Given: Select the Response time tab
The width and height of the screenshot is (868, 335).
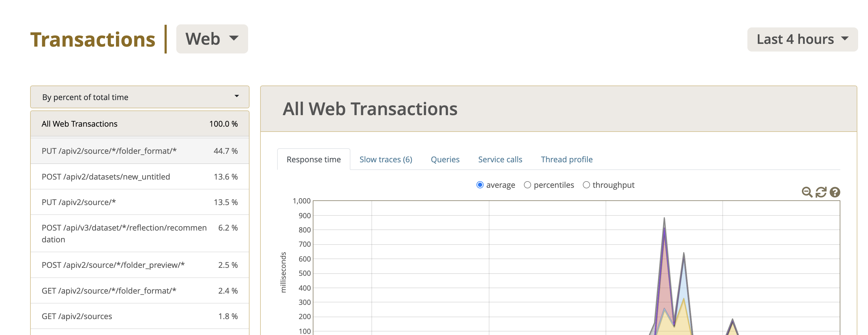Looking at the screenshot, I should (x=314, y=160).
